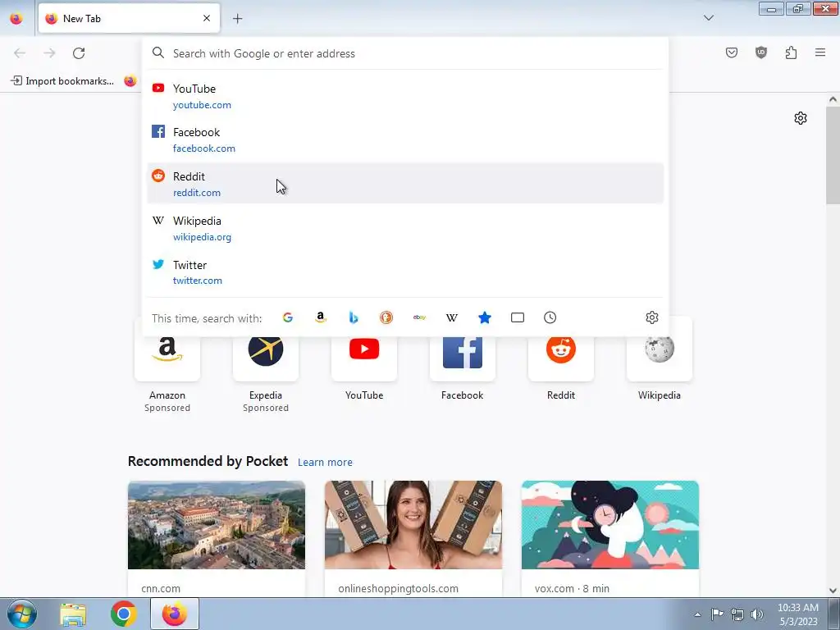840x630 pixels.
Task: Search this time with Wikipedia
Action: click(452, 317)
